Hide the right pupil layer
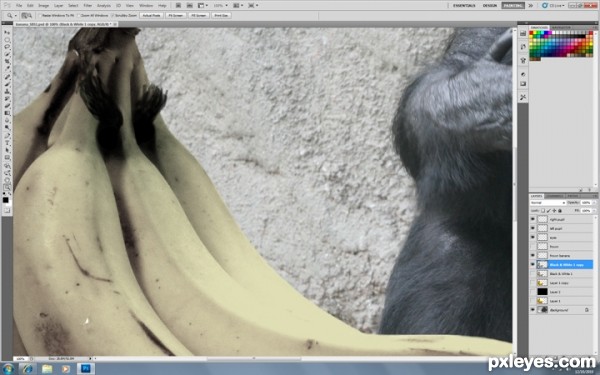 click(x=533, y=219)
